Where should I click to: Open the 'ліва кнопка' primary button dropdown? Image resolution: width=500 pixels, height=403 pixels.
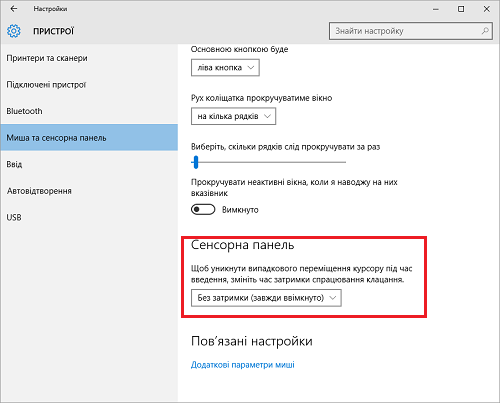pos(225,68)
